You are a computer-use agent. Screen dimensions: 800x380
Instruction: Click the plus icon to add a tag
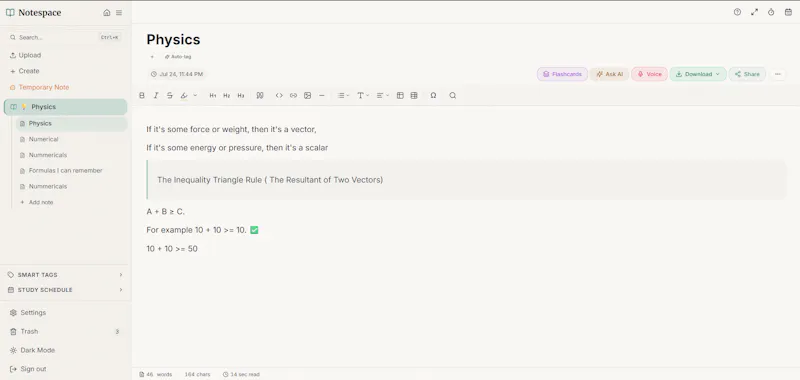(152, 57)
